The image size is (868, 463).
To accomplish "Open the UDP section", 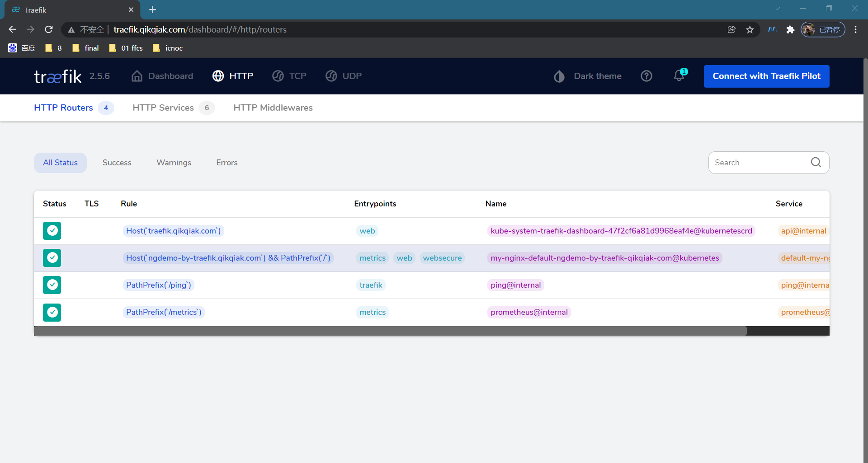I will click(x=352, y=76).
